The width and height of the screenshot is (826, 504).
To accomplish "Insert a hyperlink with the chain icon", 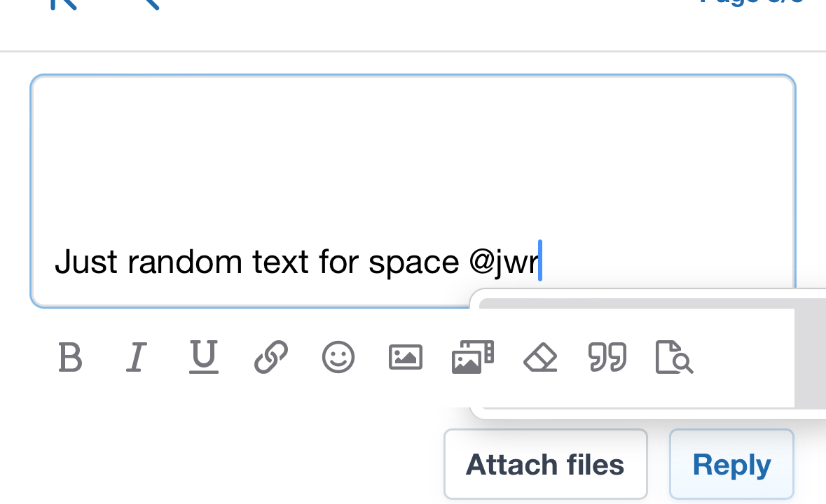I will click(x=271, y=358).
